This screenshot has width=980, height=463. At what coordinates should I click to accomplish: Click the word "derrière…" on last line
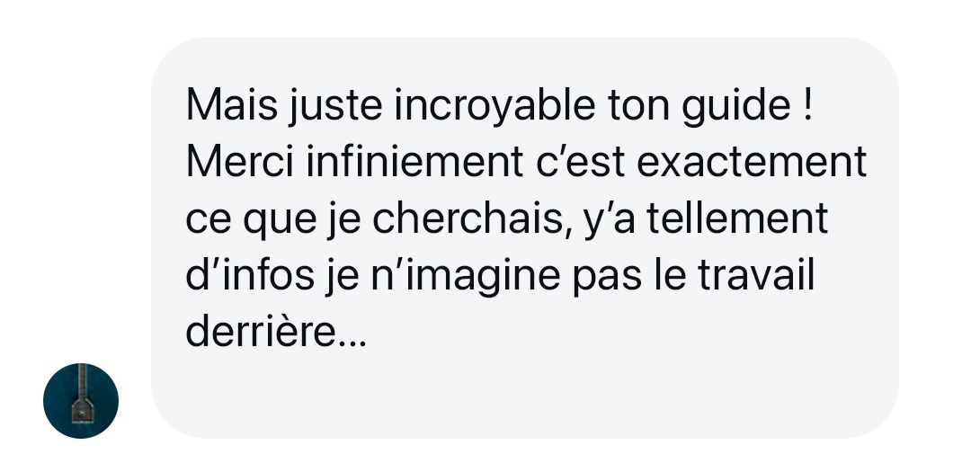coord(276,333)
